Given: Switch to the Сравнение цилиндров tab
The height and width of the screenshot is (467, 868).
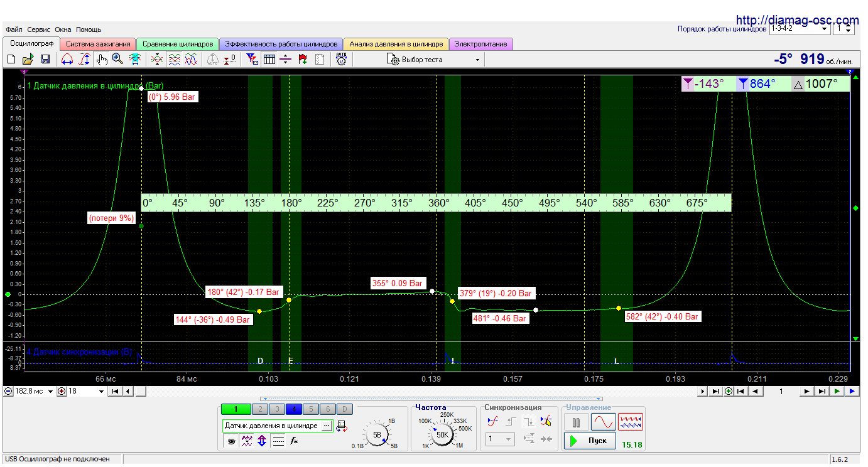Looking at the screenshot, I should 178,44.
